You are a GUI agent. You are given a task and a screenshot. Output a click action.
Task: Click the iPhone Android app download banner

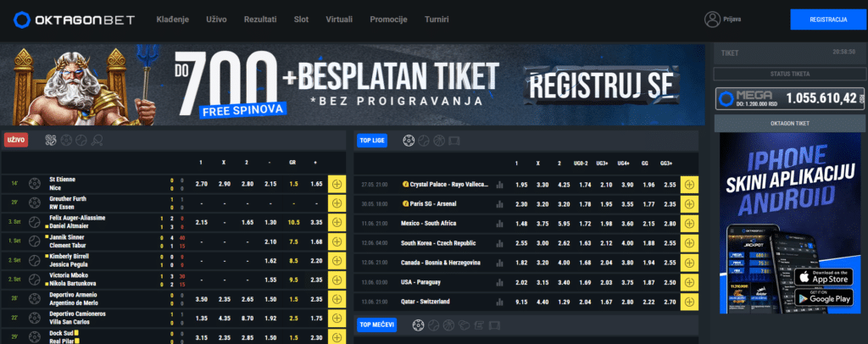pyautogui.click(x=792, y=224)
